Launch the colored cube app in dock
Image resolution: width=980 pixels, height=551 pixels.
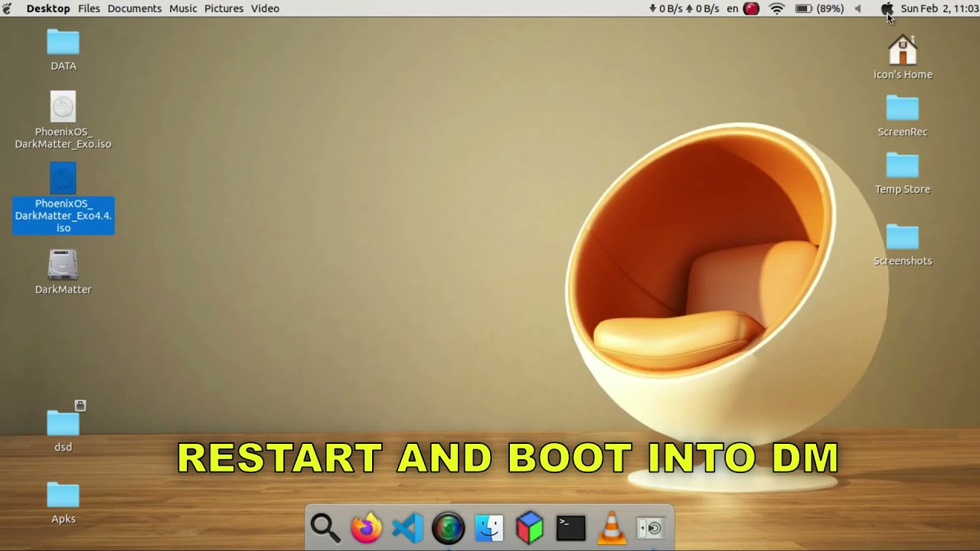pos(530,528)
